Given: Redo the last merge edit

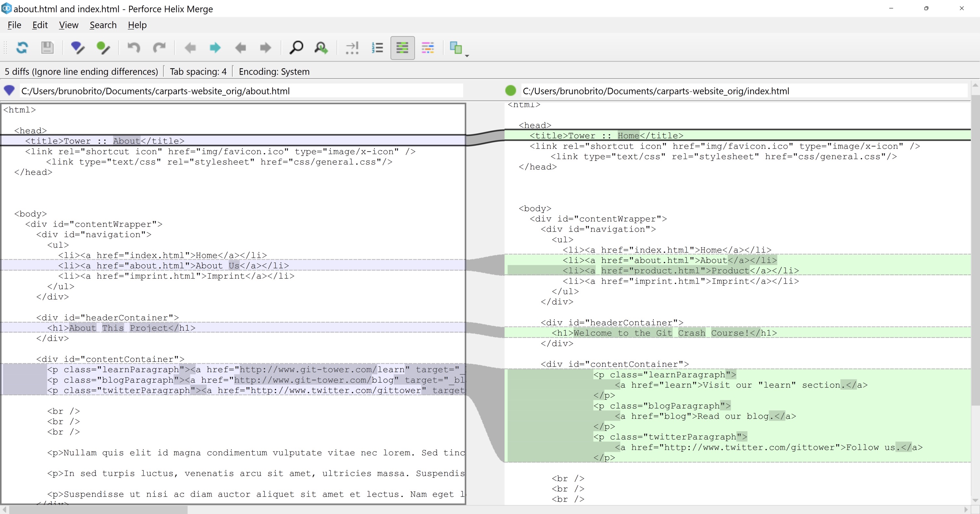Looking at the screenshot, I should coord(160,47).
